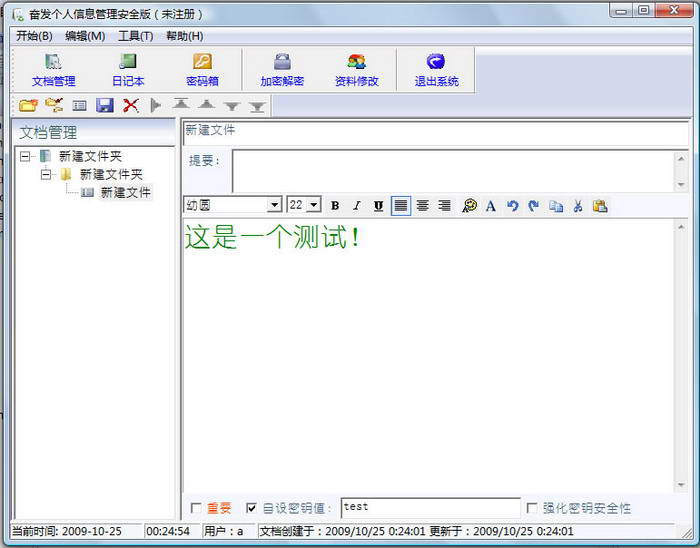Image resolution: width=700 pixels, height=548 pixels.
Task: Select the root 新建文件夹 tree item
Action: point(90,156)
